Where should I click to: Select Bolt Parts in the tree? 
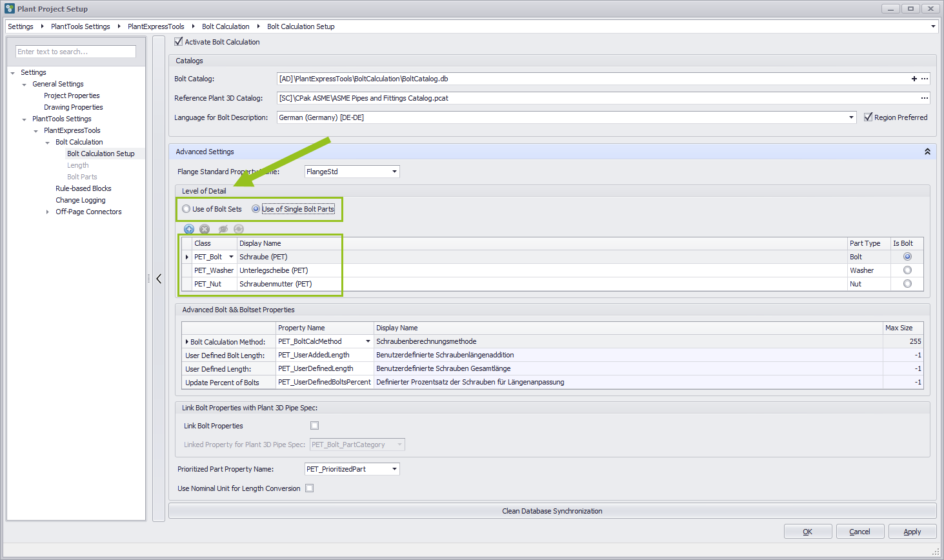82,177
